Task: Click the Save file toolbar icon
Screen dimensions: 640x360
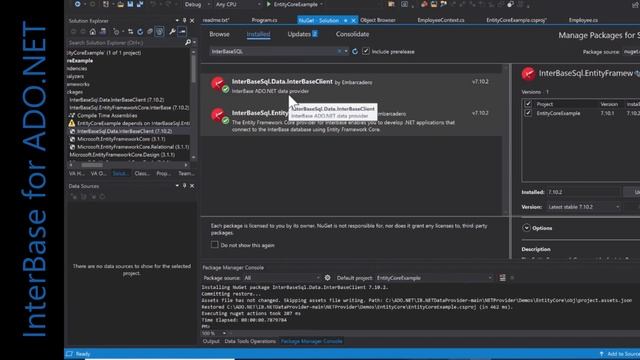Action: coord(130,4)
